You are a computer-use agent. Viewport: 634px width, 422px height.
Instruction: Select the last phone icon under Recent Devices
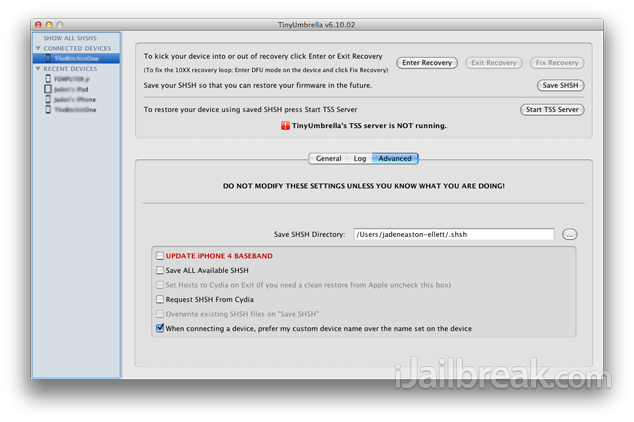coord(48,110)
